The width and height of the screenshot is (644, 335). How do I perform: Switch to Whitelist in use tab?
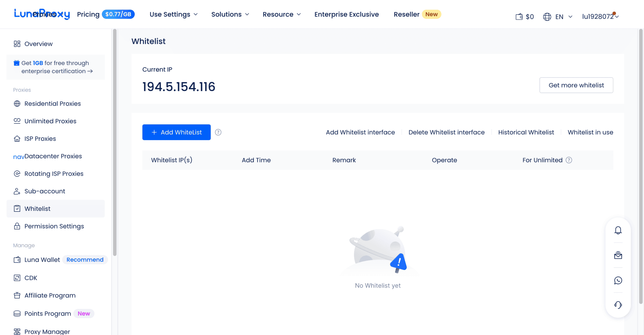point(590,132)
